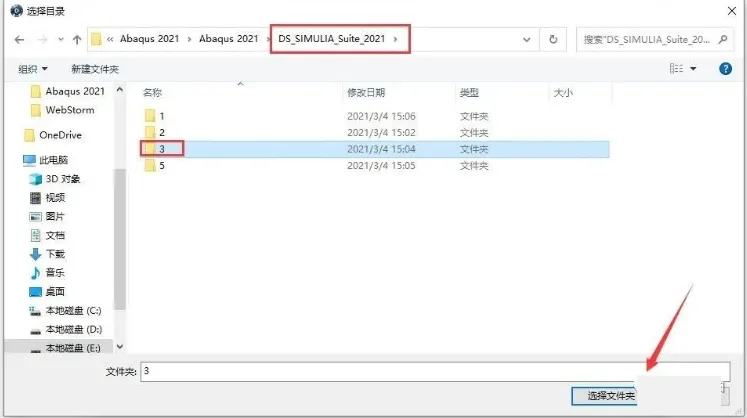
Task: Select Abaqus 2021 in the sidebar
Action: pyautogui.click(x=67, y=91)
